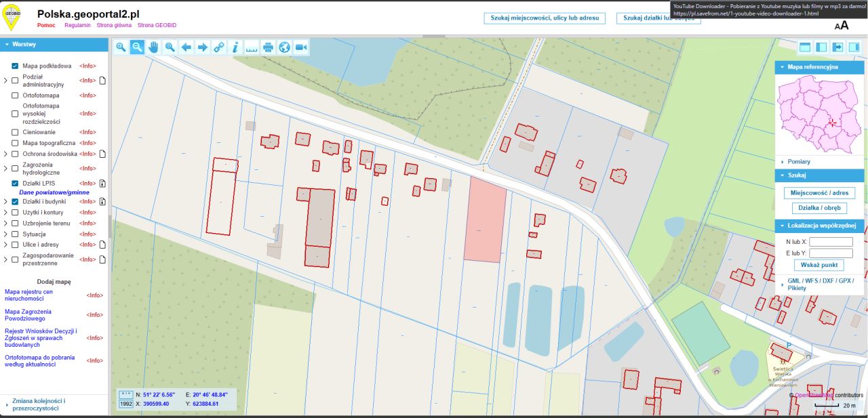The image size is (868, 418).
Task: Expand Ochrona środowiska tree node
Action: click(5, 154)
